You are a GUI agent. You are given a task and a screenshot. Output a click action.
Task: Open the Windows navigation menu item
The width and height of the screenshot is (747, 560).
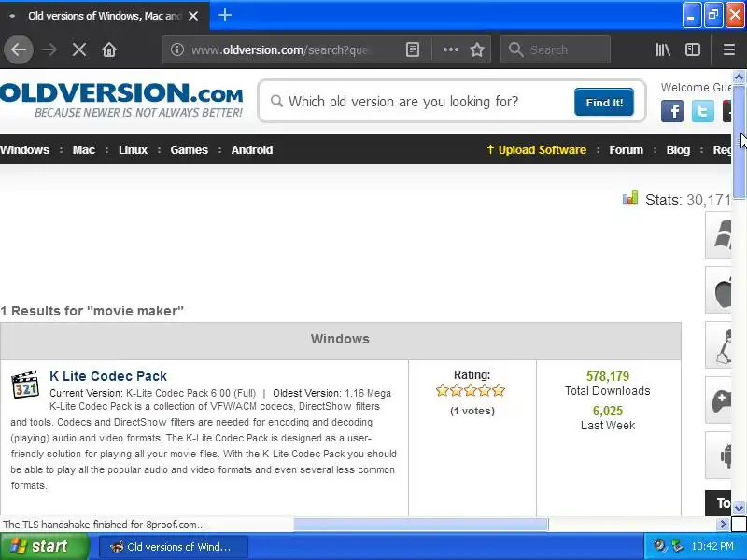click(x=25, y=150)
